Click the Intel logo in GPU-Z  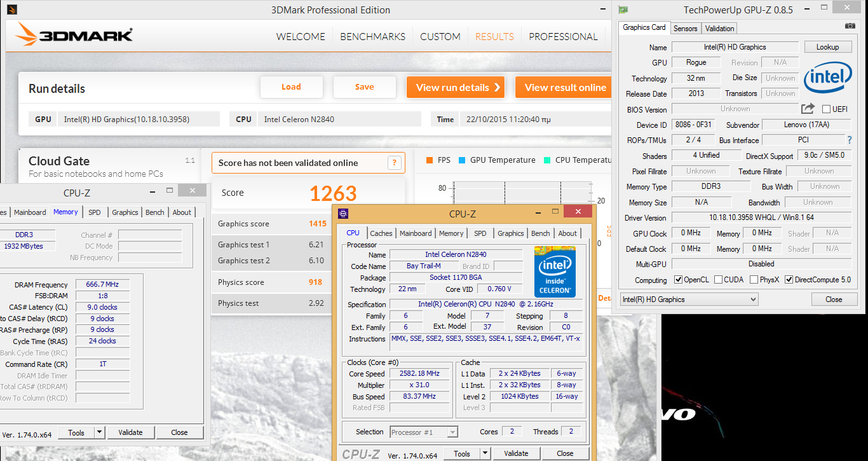tap(827, 78)
